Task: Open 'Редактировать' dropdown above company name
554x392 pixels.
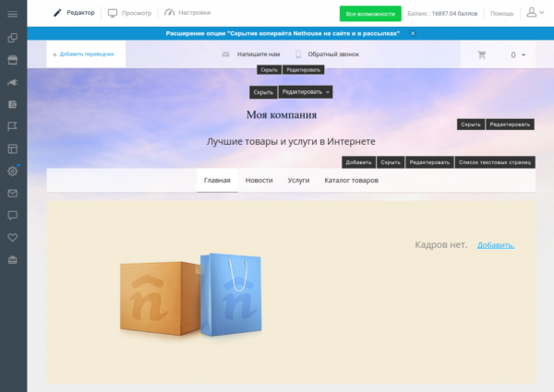Action: pyautogui.click(x=306, y=91)
